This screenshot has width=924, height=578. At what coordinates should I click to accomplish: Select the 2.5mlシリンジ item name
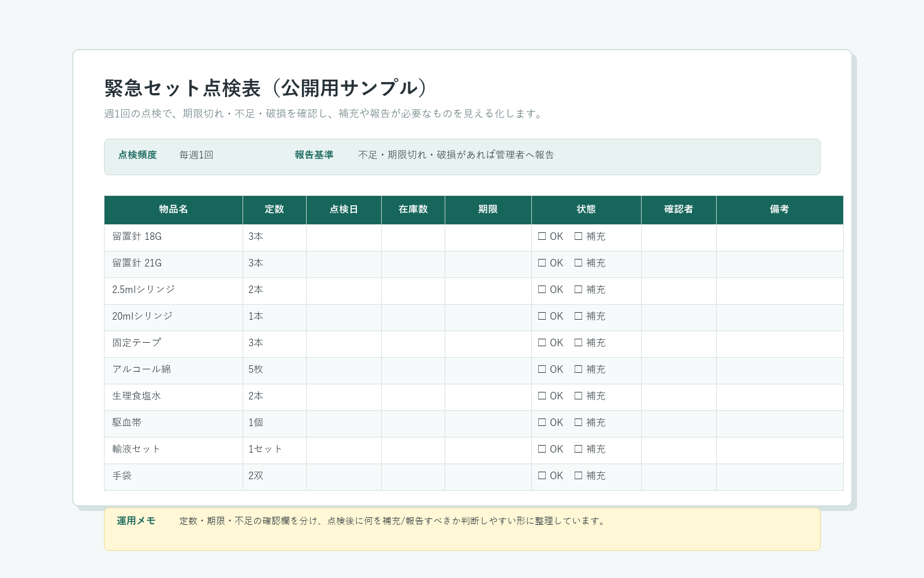pyautogui.click(x=143, y=290)
